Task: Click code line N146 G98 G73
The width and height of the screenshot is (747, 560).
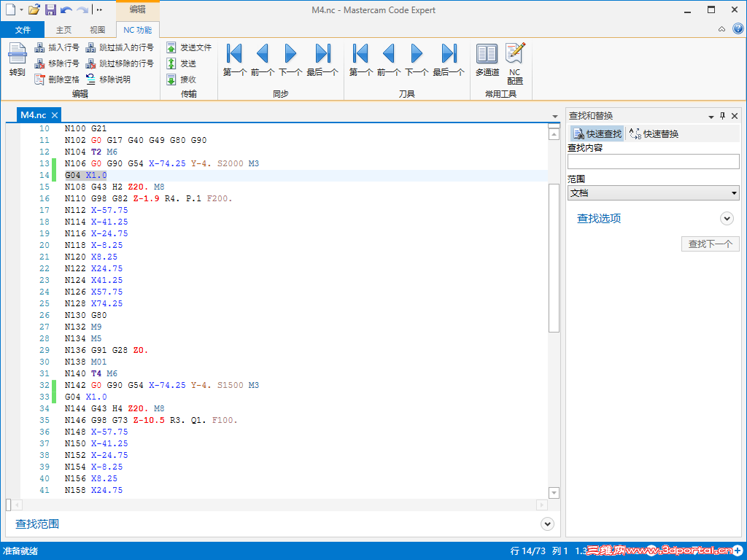Action: (x=151, y=420)
